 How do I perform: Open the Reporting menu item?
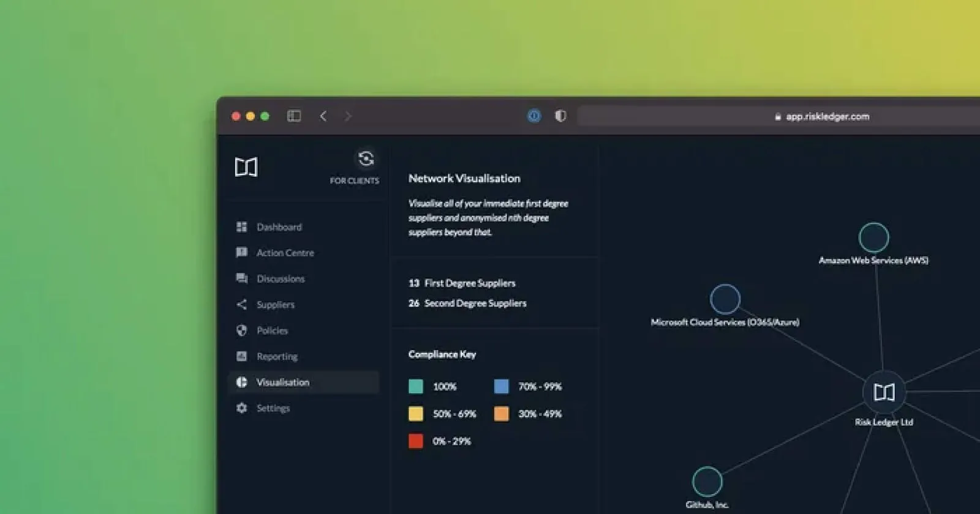coord(303,356)
